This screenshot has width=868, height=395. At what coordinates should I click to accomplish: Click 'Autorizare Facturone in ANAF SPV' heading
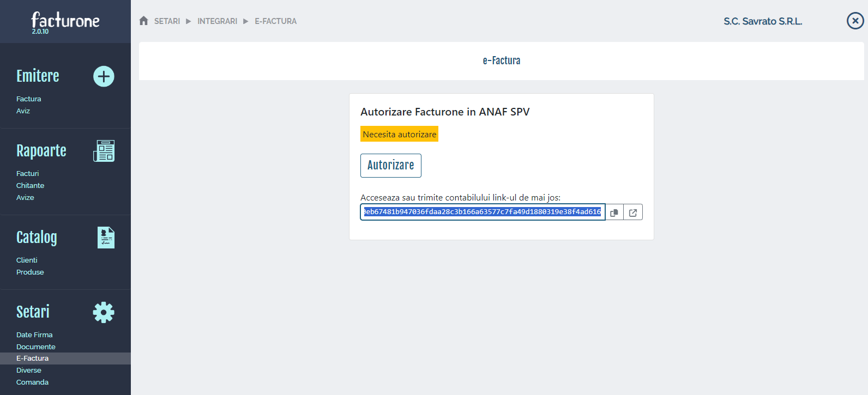pos(445,112)
